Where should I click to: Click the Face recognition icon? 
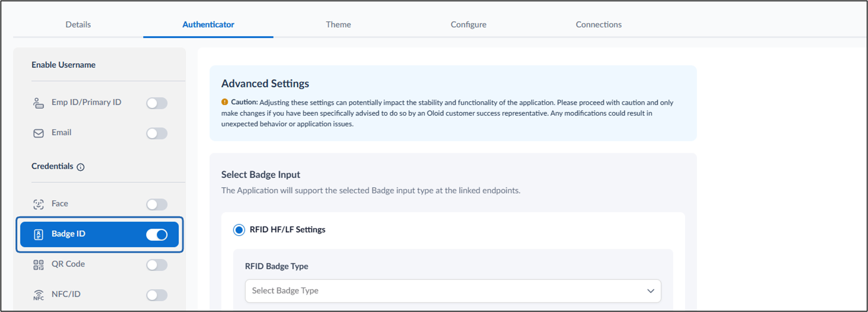click(x=39, y=204)
